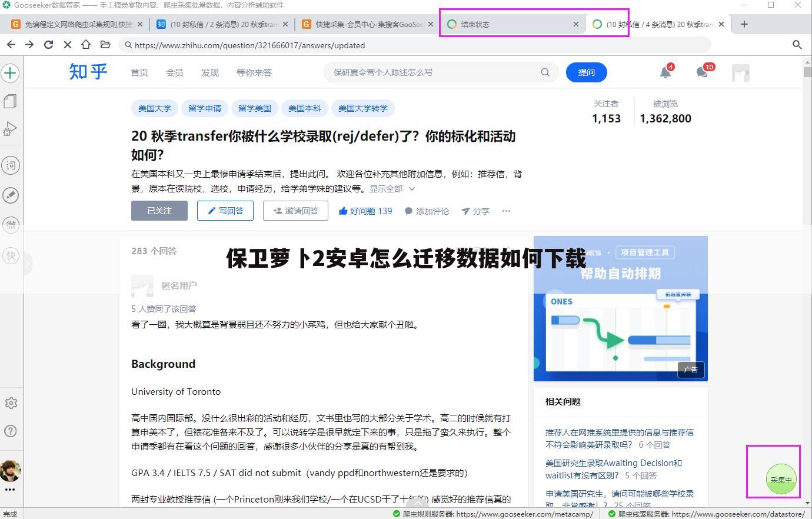Open the ONES advertisement image
812x519 pixels.
[621, 308]
